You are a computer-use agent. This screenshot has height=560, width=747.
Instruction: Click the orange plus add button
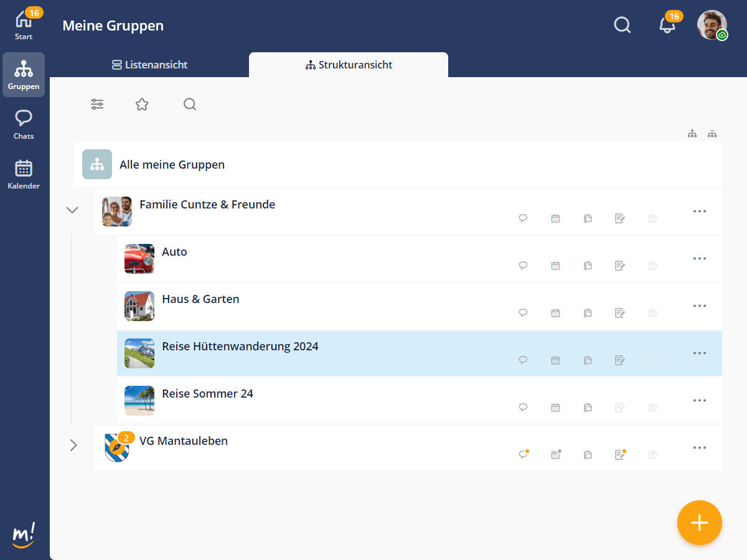tap(700, 523)
